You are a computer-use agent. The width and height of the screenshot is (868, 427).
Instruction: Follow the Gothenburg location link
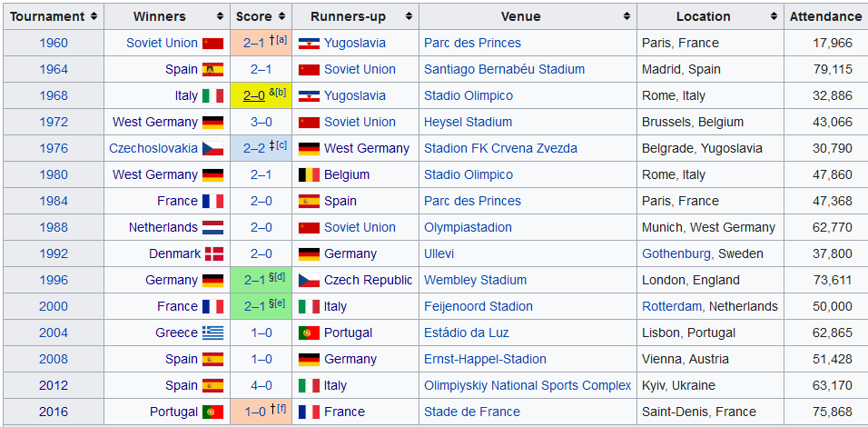pos(676,253)
